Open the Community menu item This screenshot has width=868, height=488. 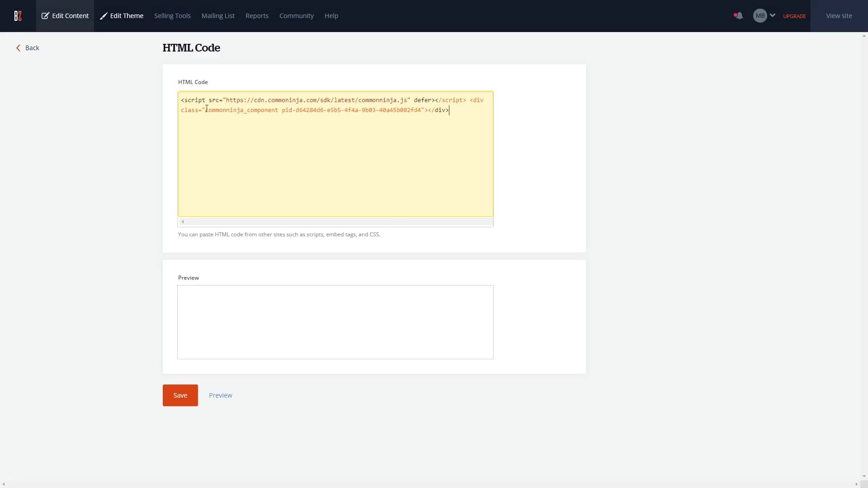(297, 16)
